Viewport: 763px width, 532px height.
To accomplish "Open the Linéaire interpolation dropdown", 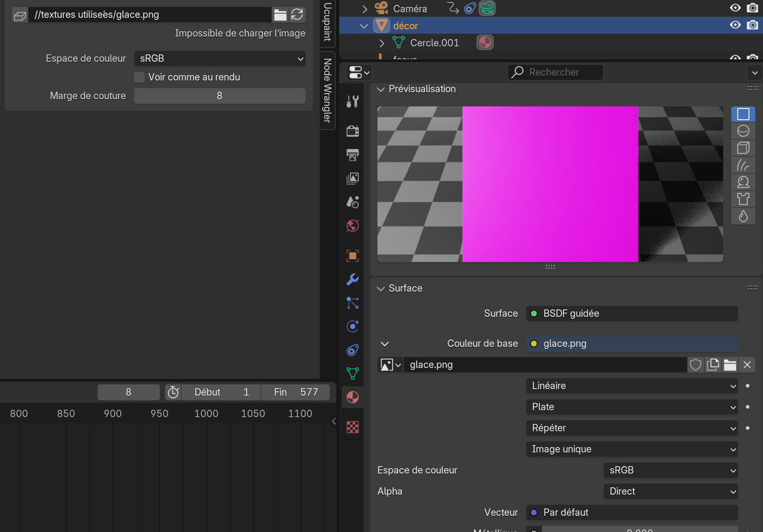I will (632, 385).
